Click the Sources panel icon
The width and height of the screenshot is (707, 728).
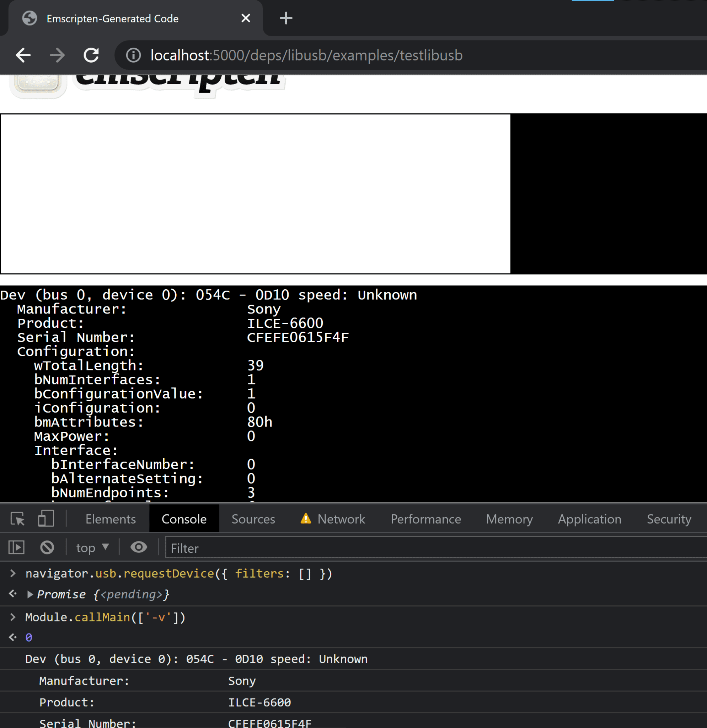pyautogui.click(x=254, y=518)
